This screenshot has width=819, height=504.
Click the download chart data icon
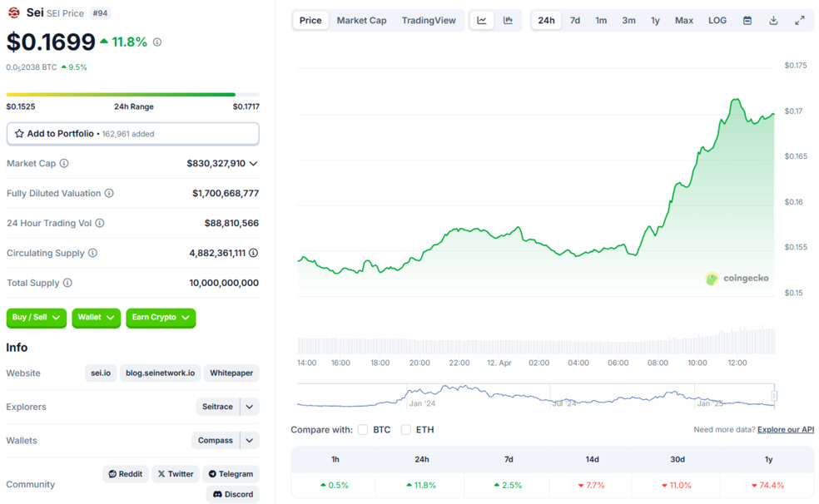pos(773,20)
